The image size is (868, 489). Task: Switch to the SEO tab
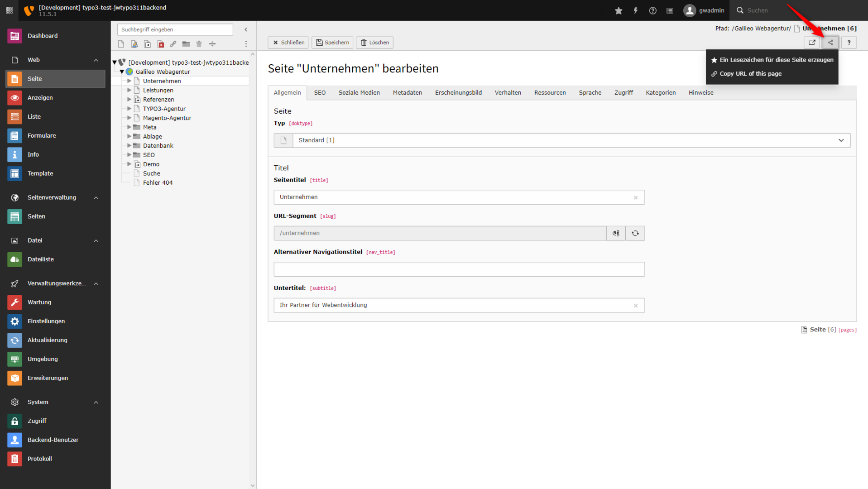[x=320, y=93]
